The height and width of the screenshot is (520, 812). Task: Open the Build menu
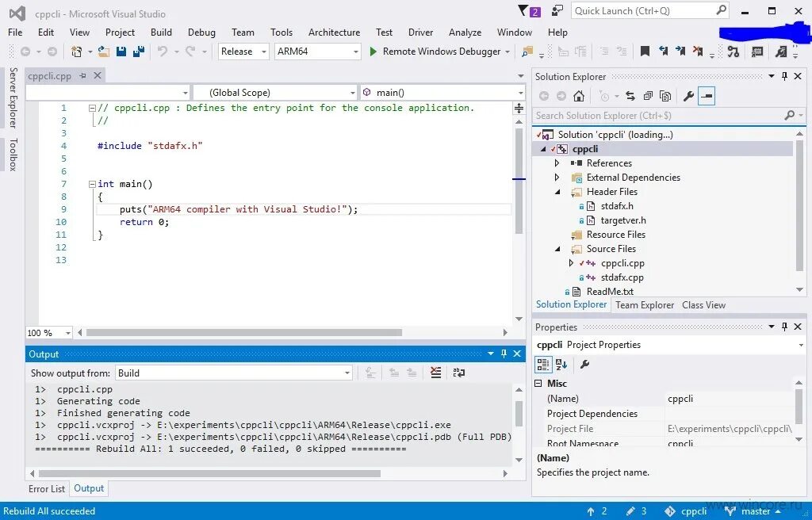[x=161, y=32]
